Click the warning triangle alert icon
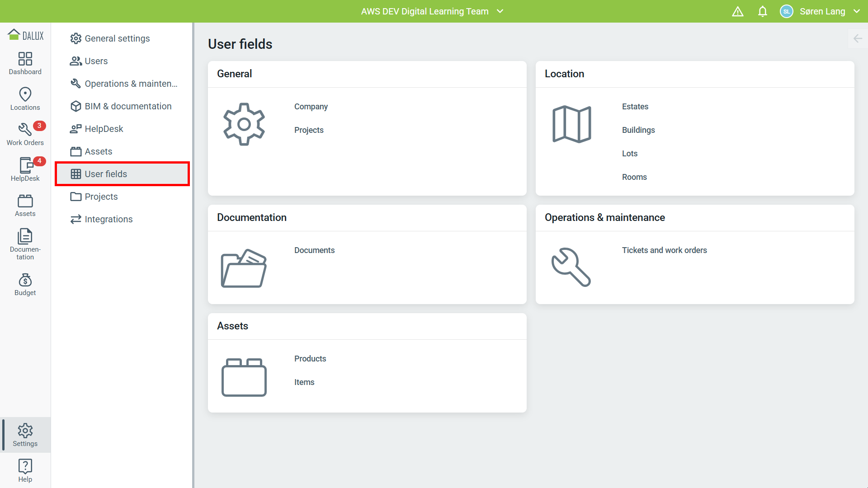868x488 pixels. (737, 11)
